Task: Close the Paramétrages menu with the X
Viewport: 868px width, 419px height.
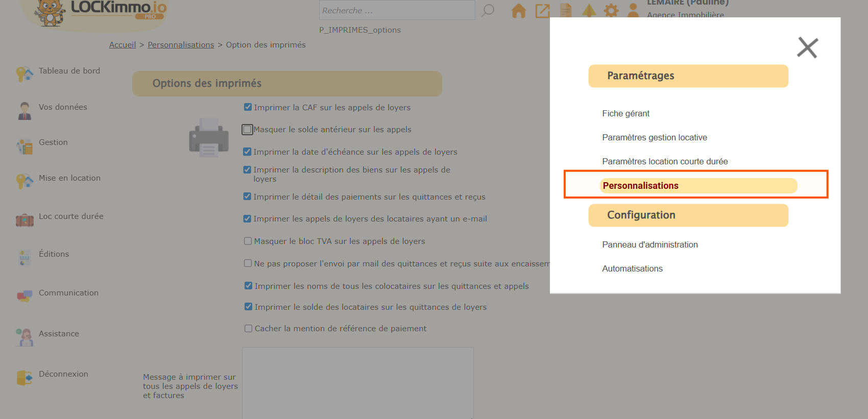Action: (x=807, y=48)
